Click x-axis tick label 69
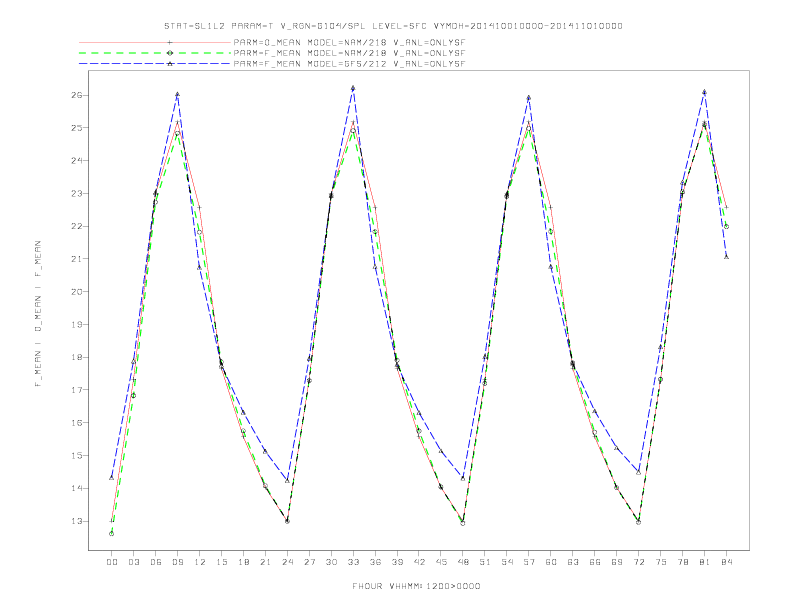Viewport: 792px width, 612px height. [x=617, y=562]
